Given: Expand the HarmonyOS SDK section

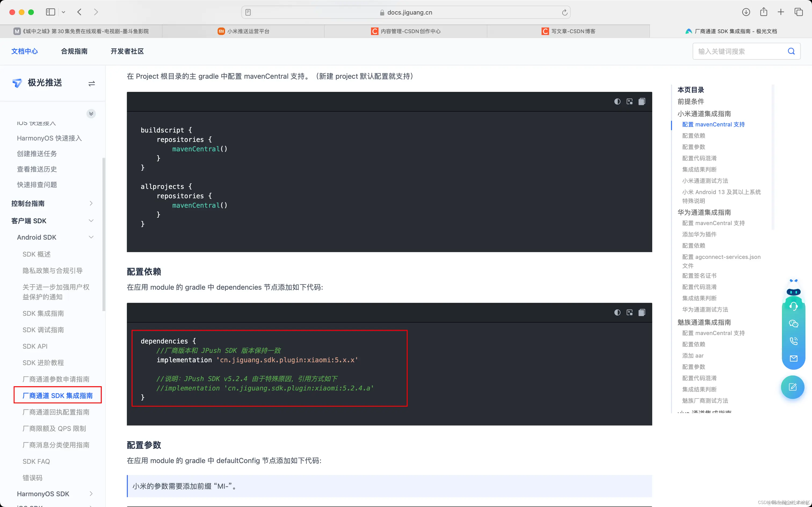Looking at the screenshot, I should click(91, 494).
